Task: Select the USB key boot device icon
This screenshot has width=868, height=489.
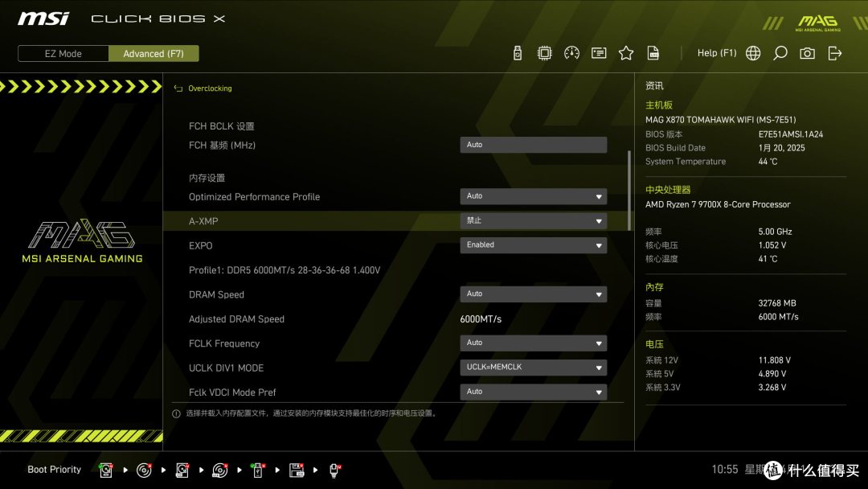Action: coord(257,471)
